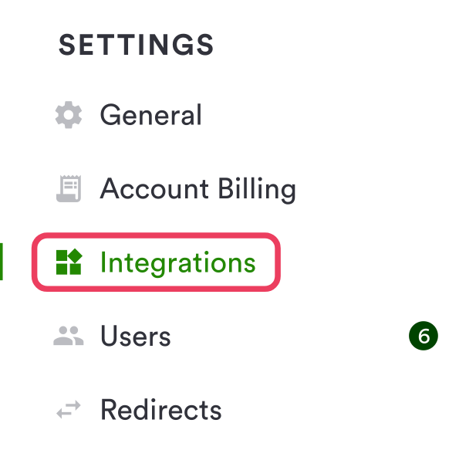Open the Users settings section

135,336
